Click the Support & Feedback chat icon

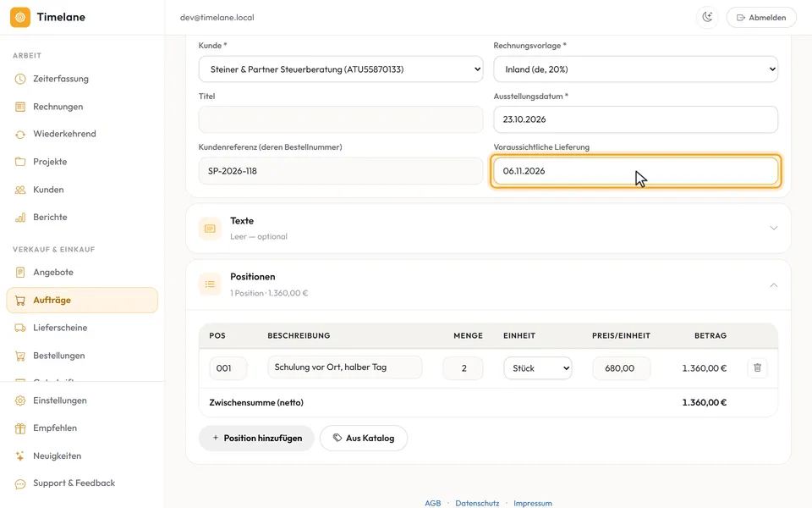pos(20,483)
